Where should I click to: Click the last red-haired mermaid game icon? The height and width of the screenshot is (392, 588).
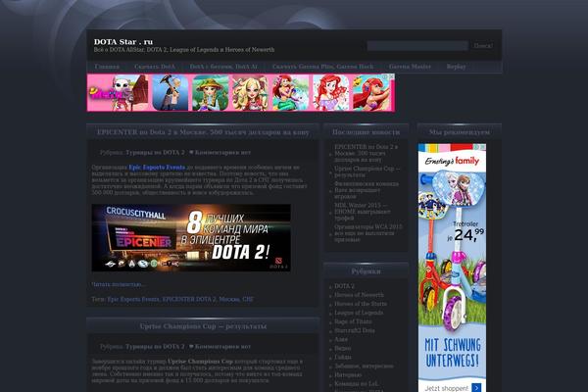(x=370, y=93)
